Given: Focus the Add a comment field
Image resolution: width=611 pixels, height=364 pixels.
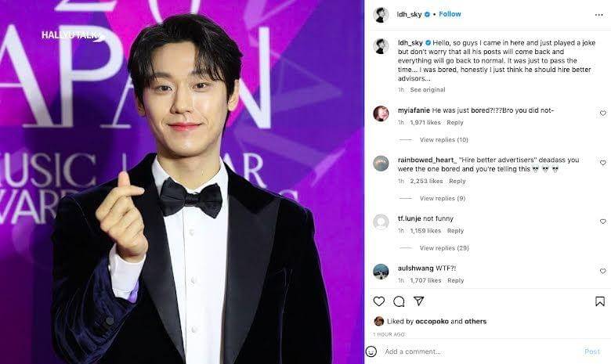Looking at the screenshot, I should tap(481, 351).
